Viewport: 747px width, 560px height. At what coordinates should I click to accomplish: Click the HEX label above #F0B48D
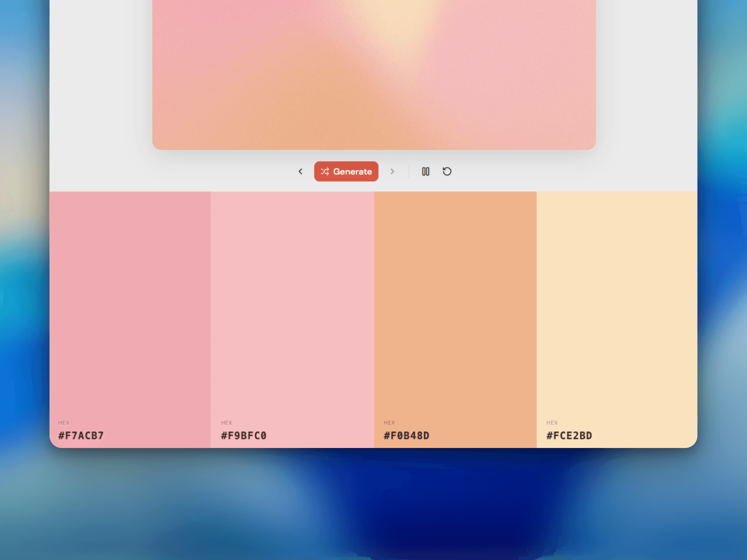pos(389,423)
